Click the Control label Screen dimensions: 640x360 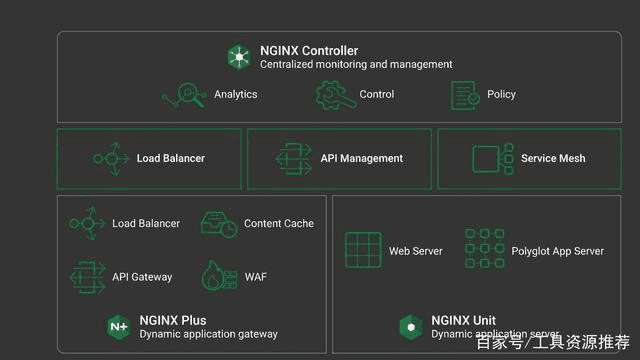tap(377, 94)
